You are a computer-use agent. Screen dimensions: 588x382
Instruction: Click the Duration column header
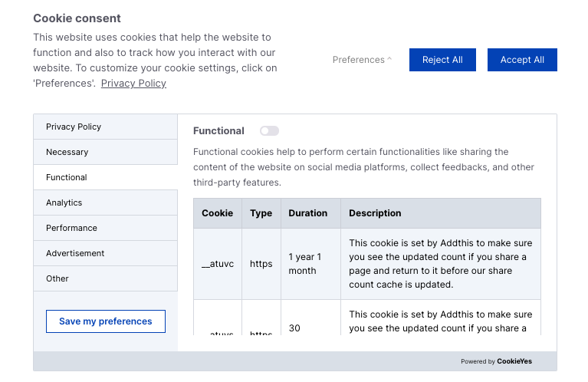[307, 213]
